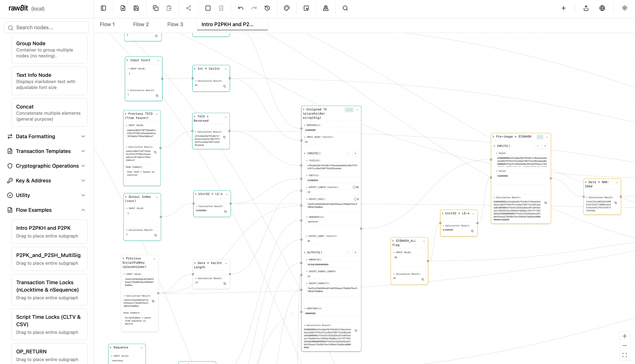This screenshot has height=364, width=635.
Task: Redo the last undone action
Action: [254, 8]
